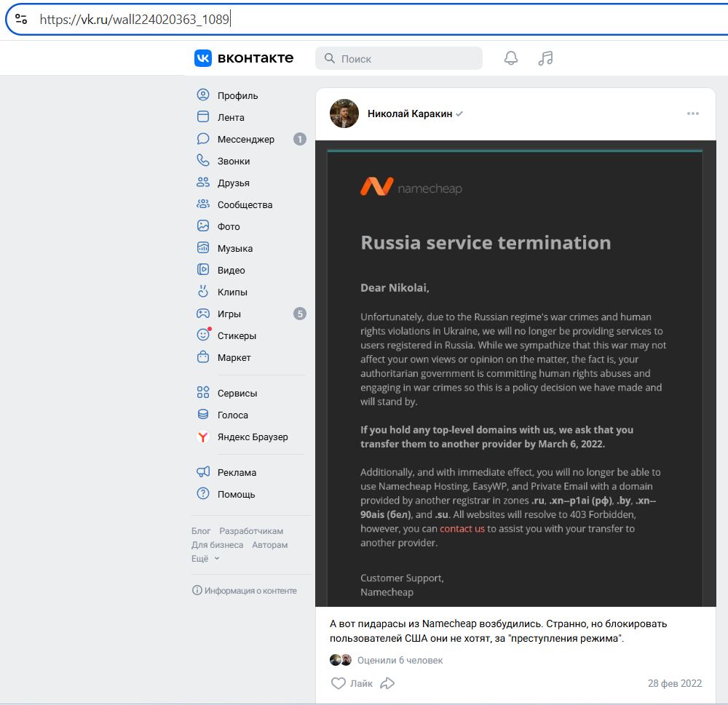Viewport: 728px width, 705px height.
Task: Click the Музыка sidebar icon
Action: click(203, 248)
